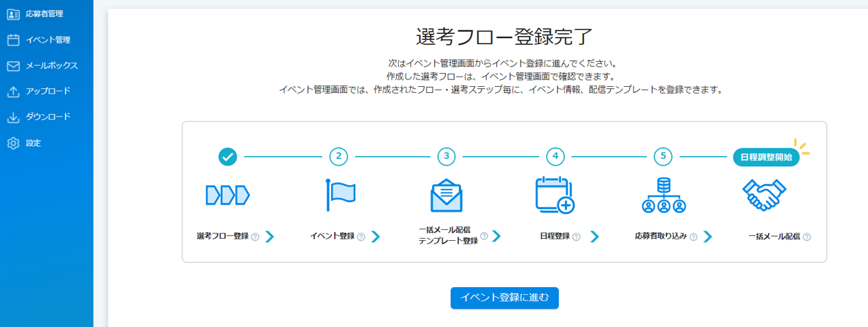The width and height of the screenshot is (868, 327).
Task: Click the completed checkmark step circle
Action: (228, 157)
